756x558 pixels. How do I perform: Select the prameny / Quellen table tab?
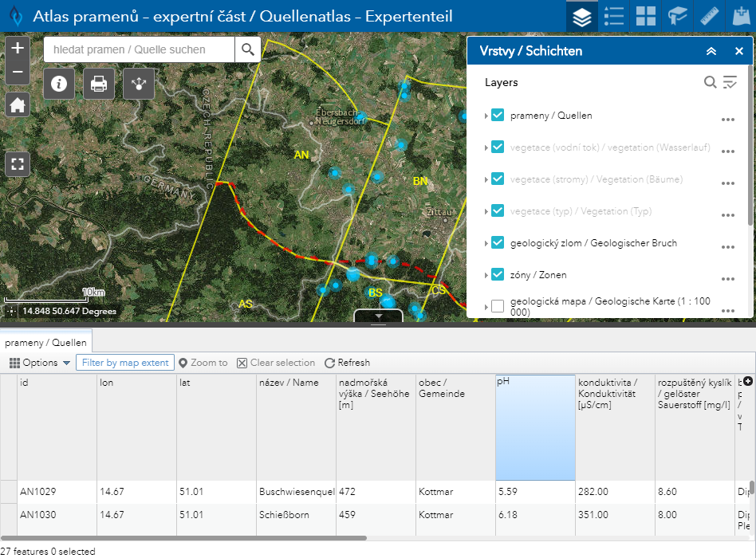46,343
